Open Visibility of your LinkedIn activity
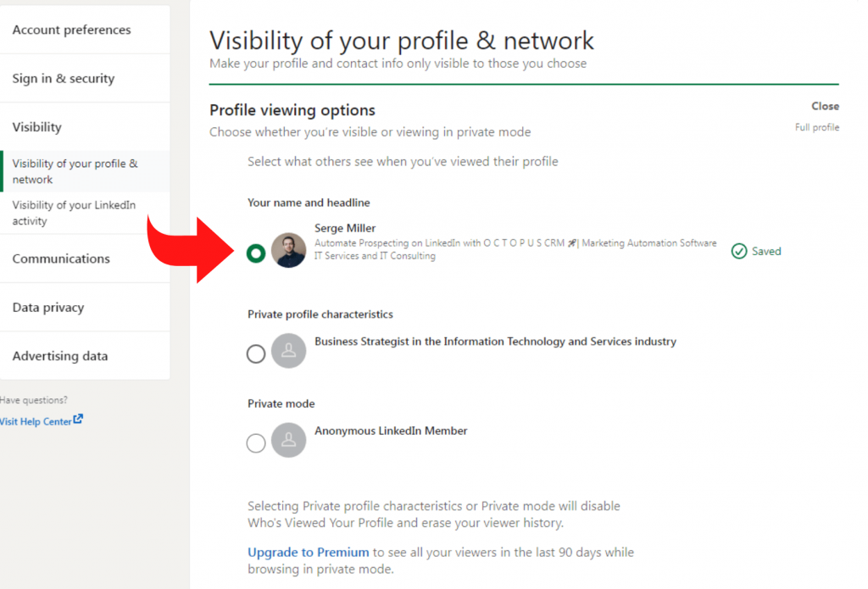 tap(74, 212)
